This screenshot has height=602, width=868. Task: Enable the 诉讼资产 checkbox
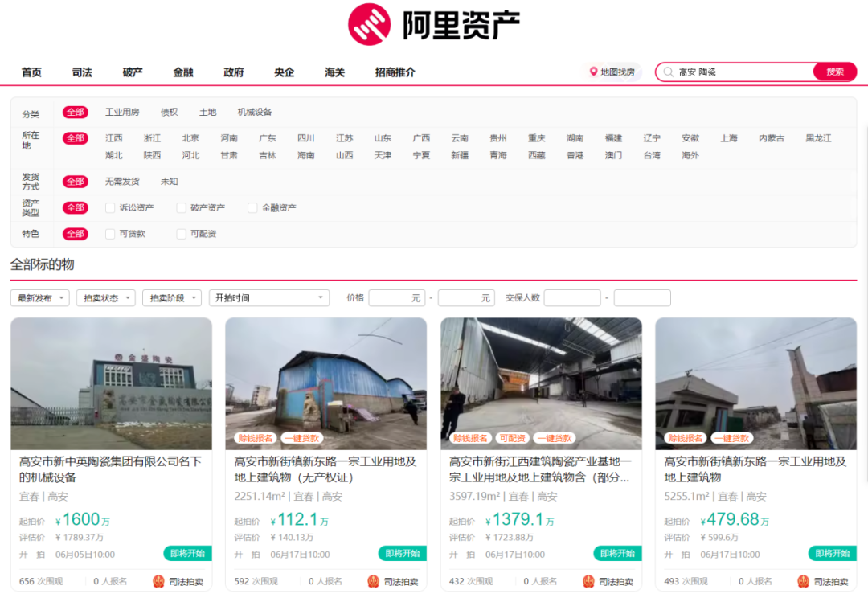pyautogui.click(x=110, y=207)
